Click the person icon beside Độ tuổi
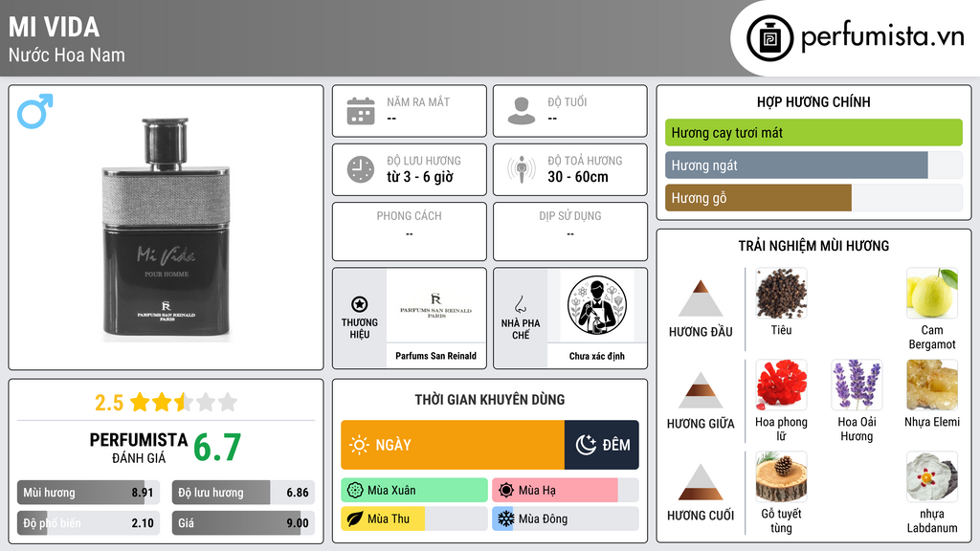980x551 pixels. coord(522,111)
